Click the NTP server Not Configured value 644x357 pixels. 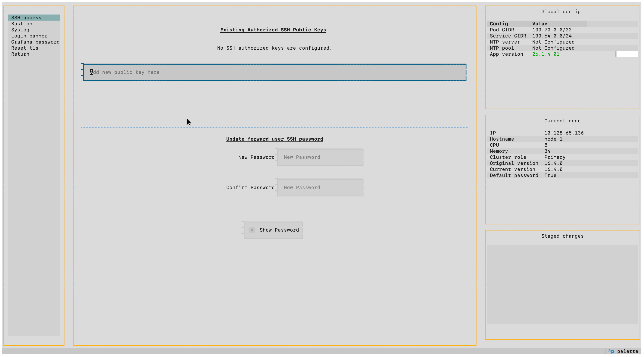[553, 42]
